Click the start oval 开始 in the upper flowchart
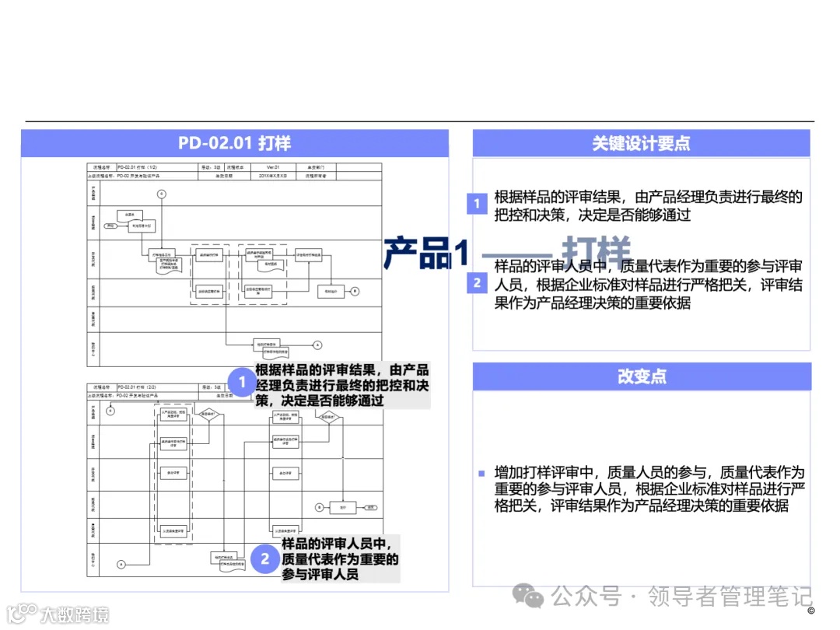This screenshot has height=630, width=840. [110, 225]
